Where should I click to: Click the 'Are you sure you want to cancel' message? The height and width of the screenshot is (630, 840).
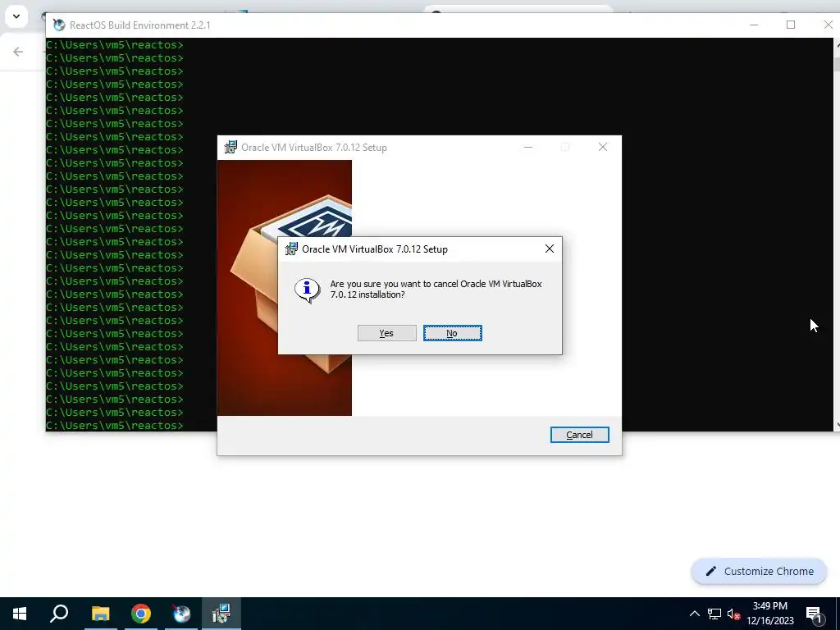pyautogui.click(x=436, y=289)
